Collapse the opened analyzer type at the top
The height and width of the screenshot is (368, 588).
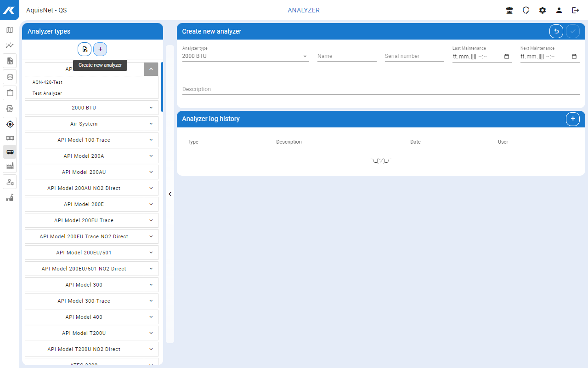151,69
